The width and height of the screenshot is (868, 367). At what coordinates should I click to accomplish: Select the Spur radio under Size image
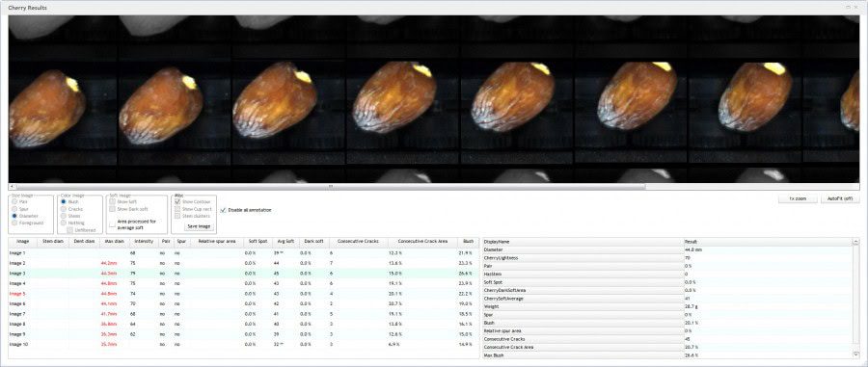click(14, 209)
